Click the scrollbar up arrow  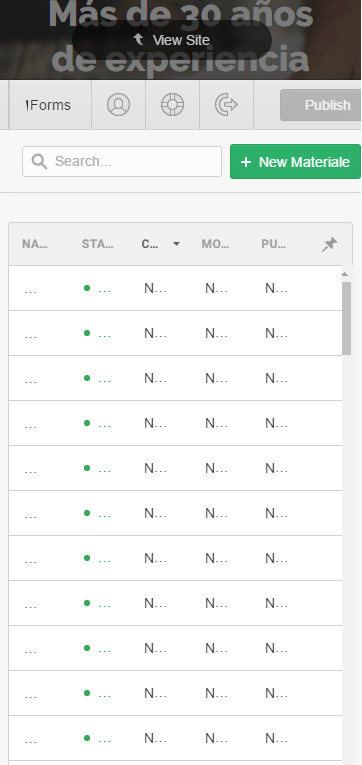[345, 274]
